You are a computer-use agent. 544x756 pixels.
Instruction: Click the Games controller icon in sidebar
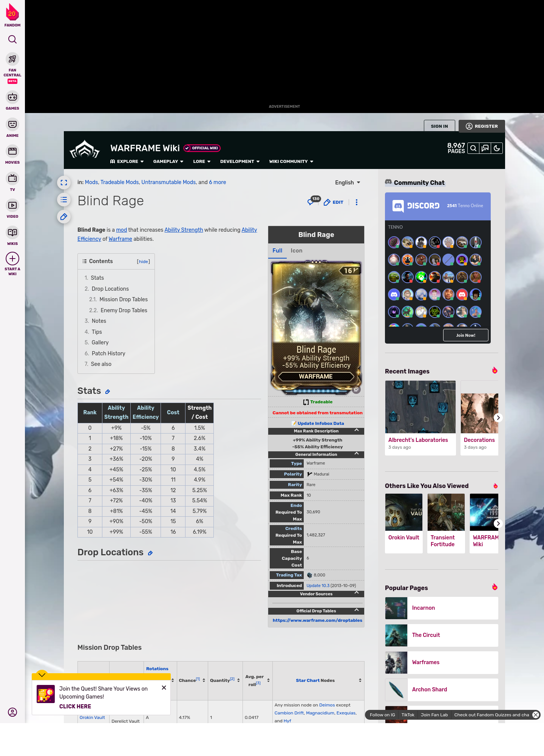12,97
